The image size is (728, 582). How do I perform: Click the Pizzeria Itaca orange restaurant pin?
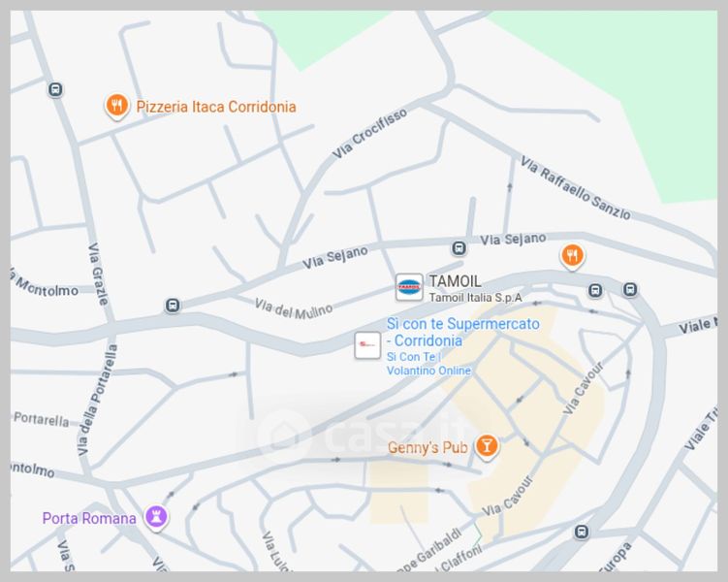tap(116, 106)
